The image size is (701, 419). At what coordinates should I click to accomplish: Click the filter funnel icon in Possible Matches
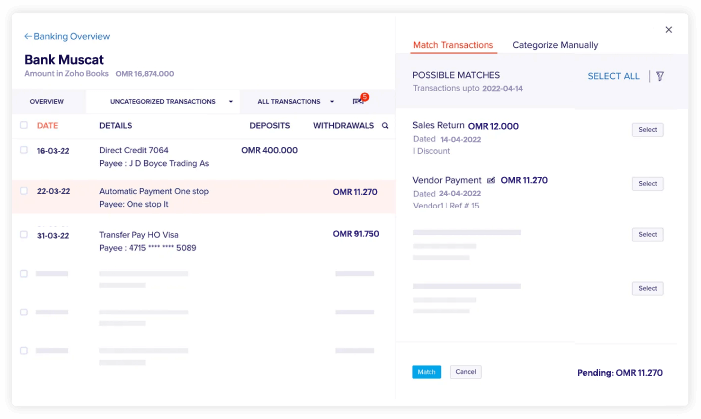660,76
